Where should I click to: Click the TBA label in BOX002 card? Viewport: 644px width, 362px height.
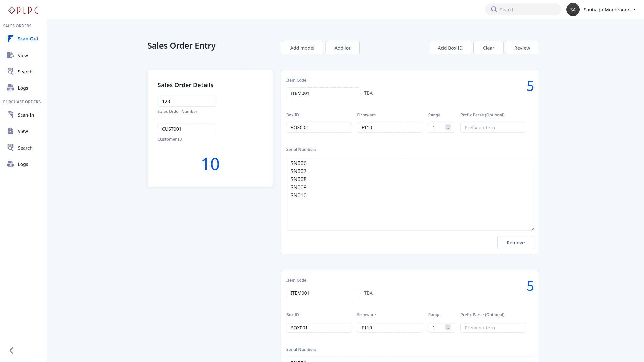pyautogui.click(x=368, y=93)
